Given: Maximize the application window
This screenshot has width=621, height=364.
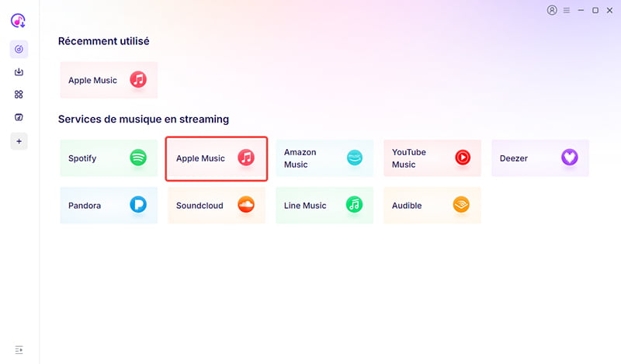Looking at the screenshot, I should click(x=595, y=10).
